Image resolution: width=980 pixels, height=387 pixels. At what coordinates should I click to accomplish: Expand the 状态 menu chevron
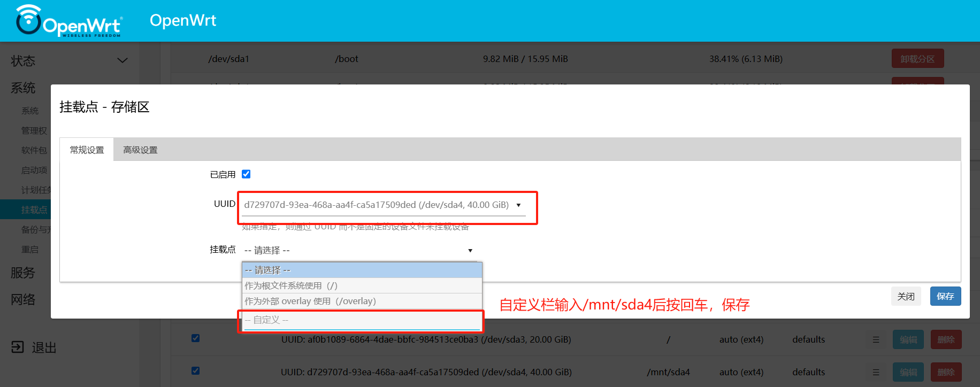click(122, 60)
